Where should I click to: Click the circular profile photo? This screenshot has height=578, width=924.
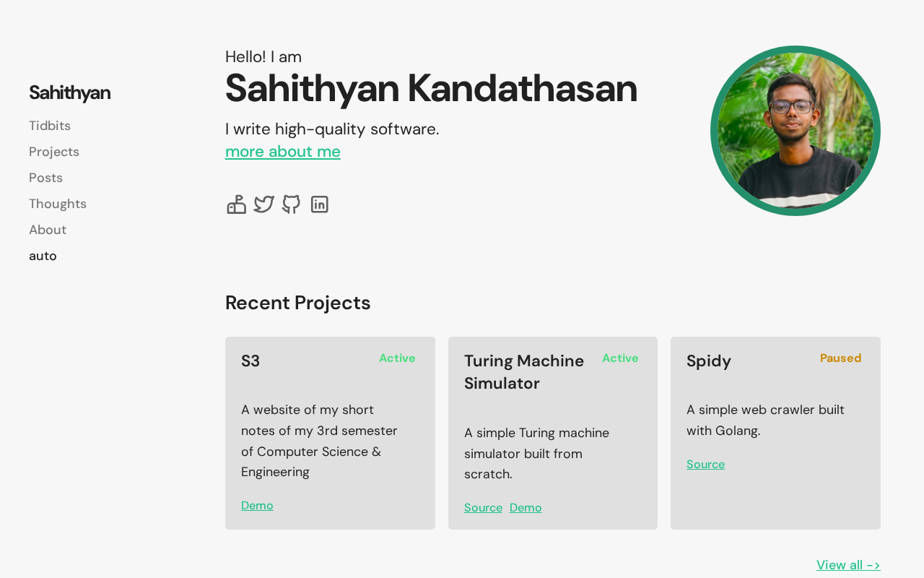coord(796,131)
